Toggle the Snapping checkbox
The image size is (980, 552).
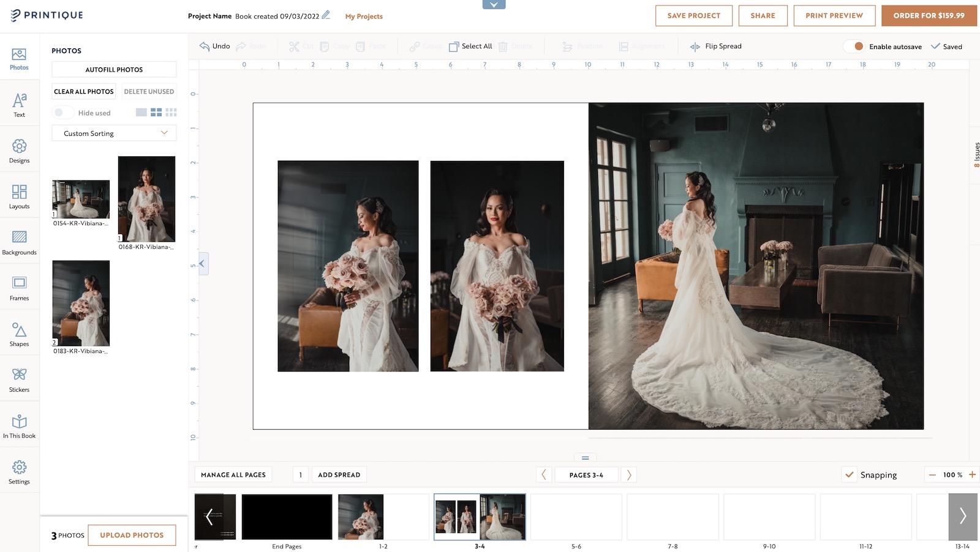point(850,474)
